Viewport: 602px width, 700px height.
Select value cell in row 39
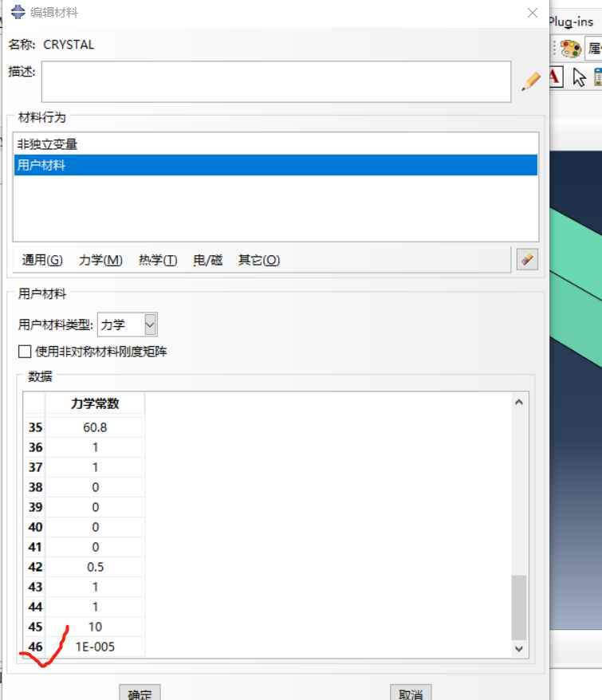click(x=95, y=507)
